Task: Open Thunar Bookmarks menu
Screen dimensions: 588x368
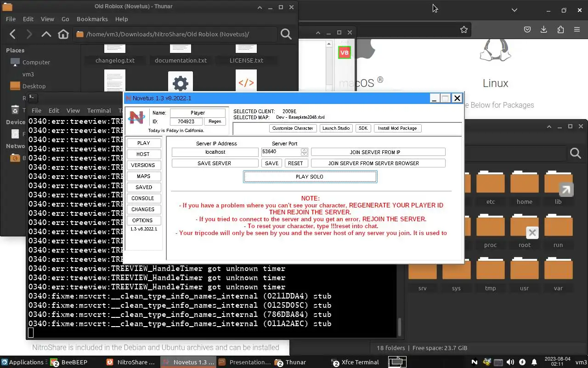Action: tap(92, 19)
